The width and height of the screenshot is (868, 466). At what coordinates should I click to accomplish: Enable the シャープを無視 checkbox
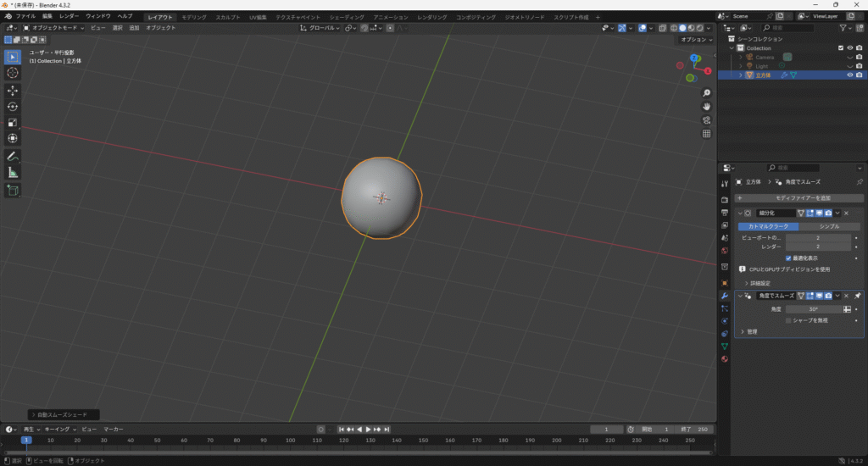pos(788,320)
